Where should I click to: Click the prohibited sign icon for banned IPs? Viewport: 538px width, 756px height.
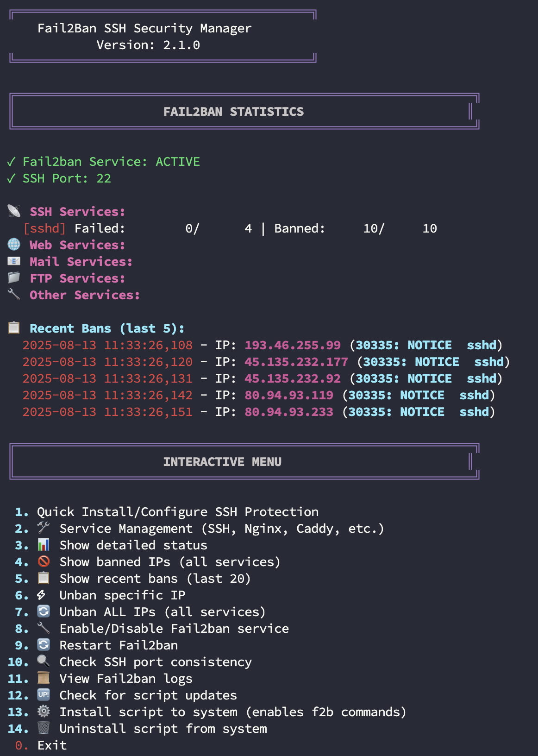44,561
